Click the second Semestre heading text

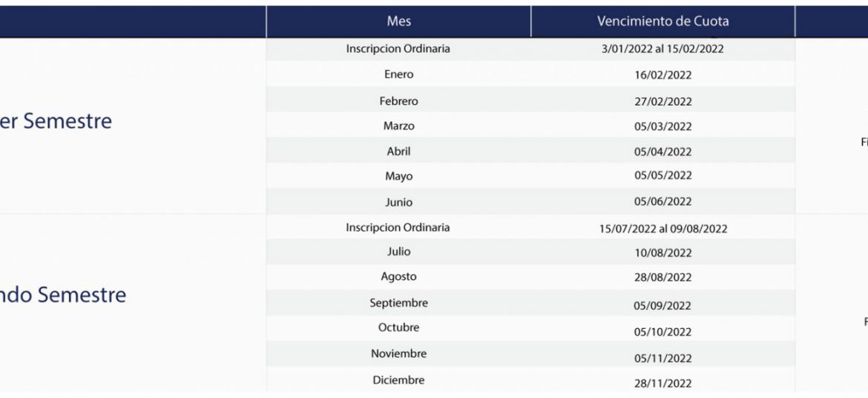click(63, 294)
